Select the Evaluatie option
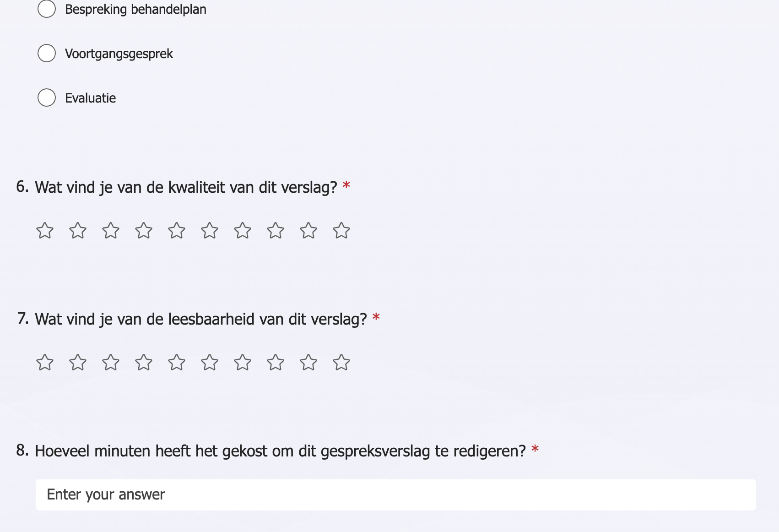 point(46,98)
